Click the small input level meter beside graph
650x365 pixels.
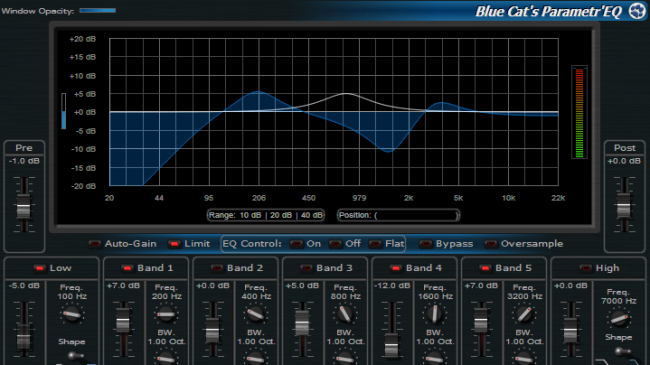[x=63, y=111]
